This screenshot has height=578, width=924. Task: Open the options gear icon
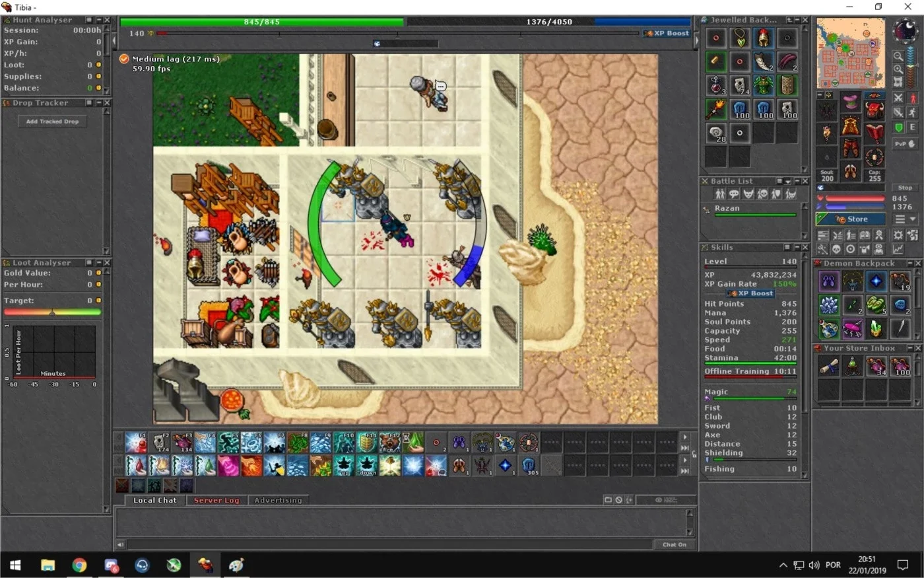898,235
